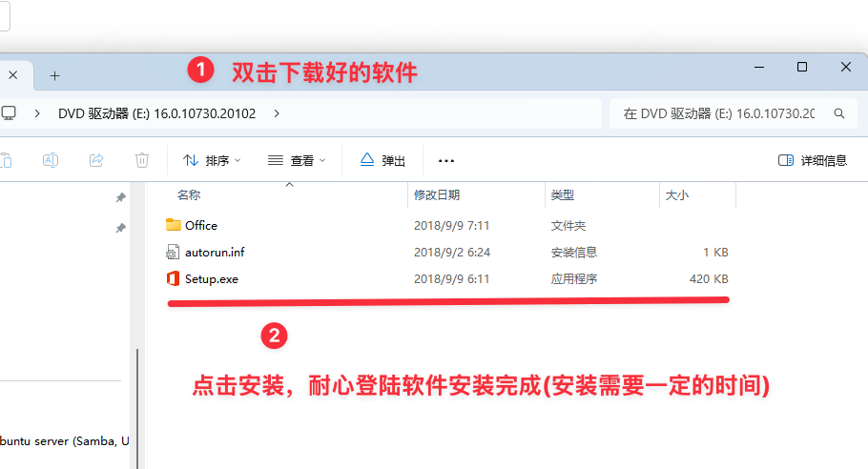Open the 排序 sort dropdown

(x=212, y=161)
